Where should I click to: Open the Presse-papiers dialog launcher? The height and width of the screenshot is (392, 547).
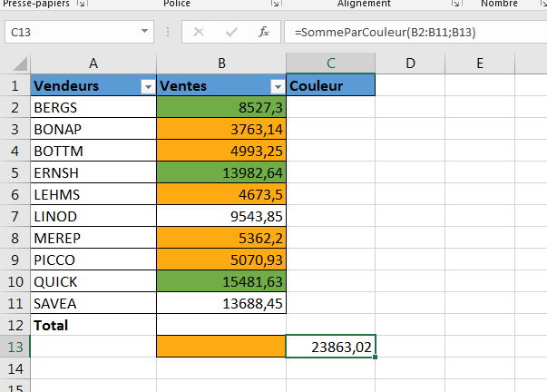tap(81, 5)
